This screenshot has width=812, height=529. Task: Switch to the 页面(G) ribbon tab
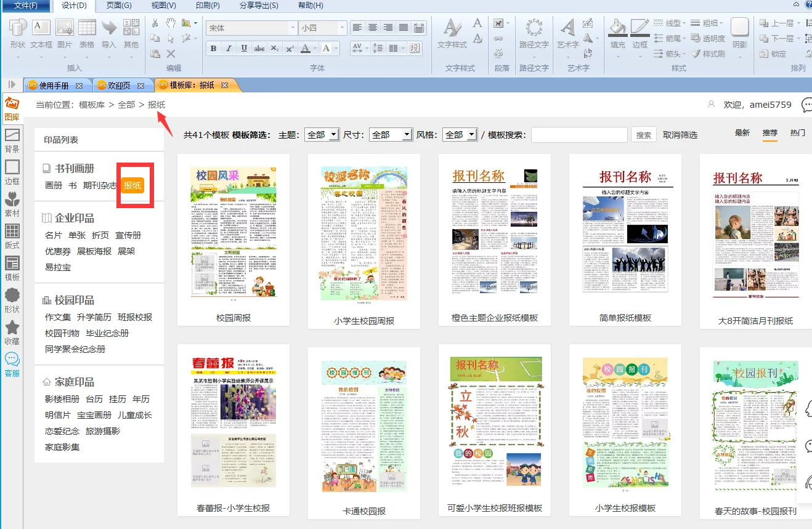(x=119, y=6)
